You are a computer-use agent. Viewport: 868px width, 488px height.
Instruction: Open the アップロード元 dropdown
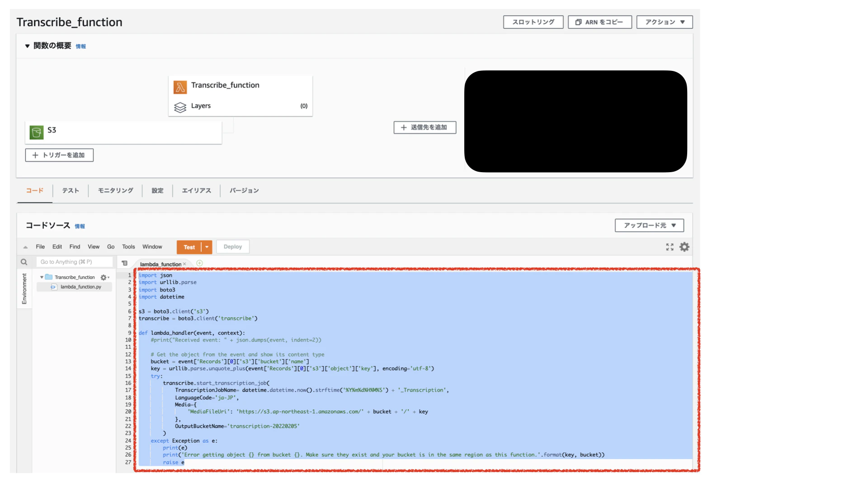pyautogui.click(x=649, y=225)
